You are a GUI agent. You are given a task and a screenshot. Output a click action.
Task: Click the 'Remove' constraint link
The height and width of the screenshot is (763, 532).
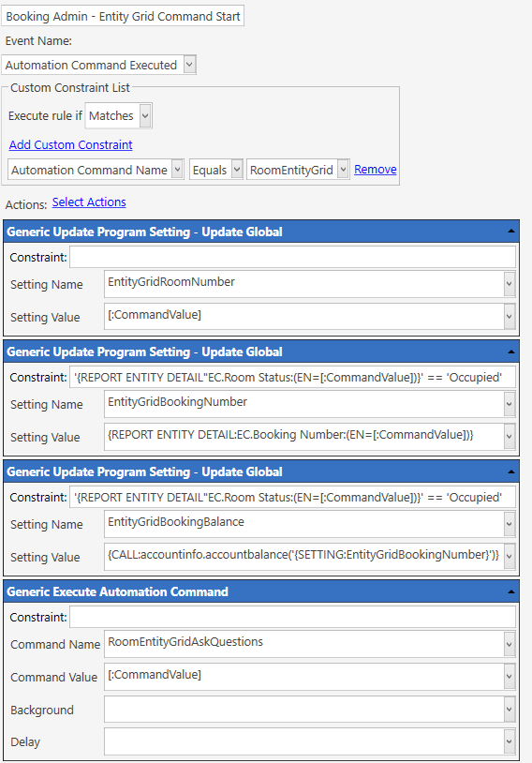(375, 170)
